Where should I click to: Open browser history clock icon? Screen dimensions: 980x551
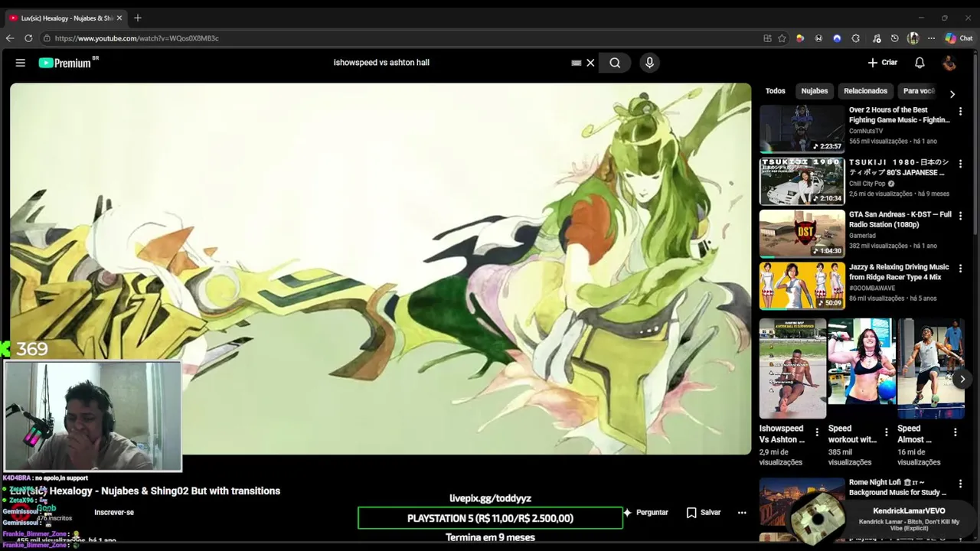894,38
